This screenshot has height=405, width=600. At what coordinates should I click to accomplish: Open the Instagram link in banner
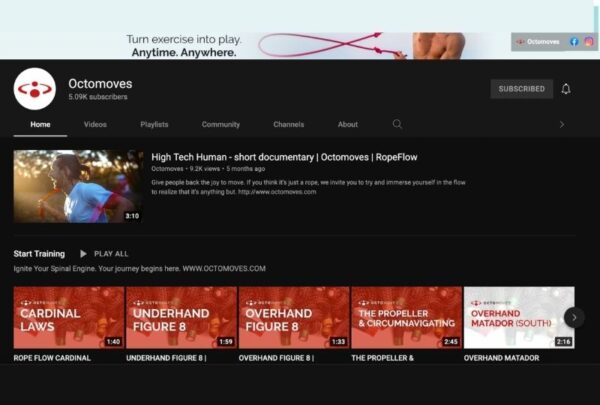point(588,42)
